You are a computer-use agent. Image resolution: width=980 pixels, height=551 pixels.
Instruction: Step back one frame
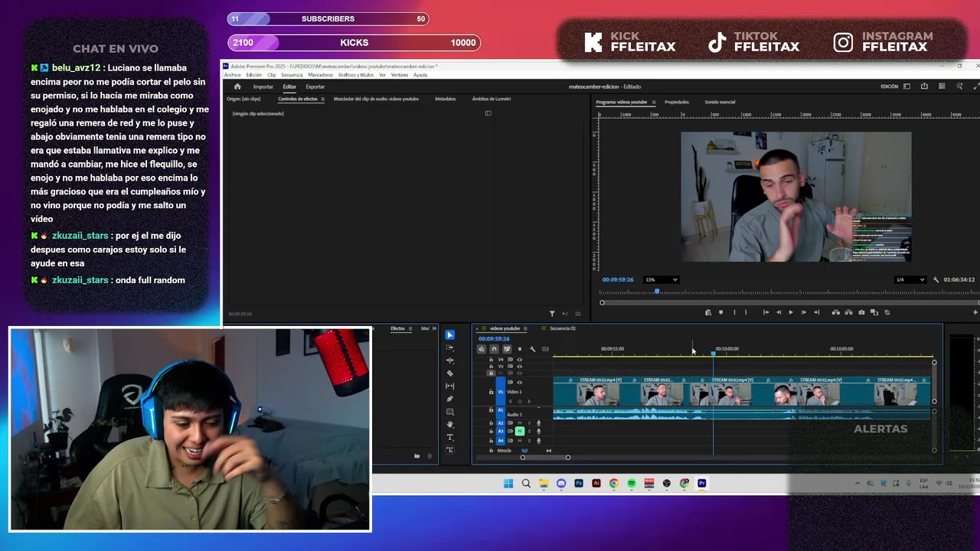[779, 312]
